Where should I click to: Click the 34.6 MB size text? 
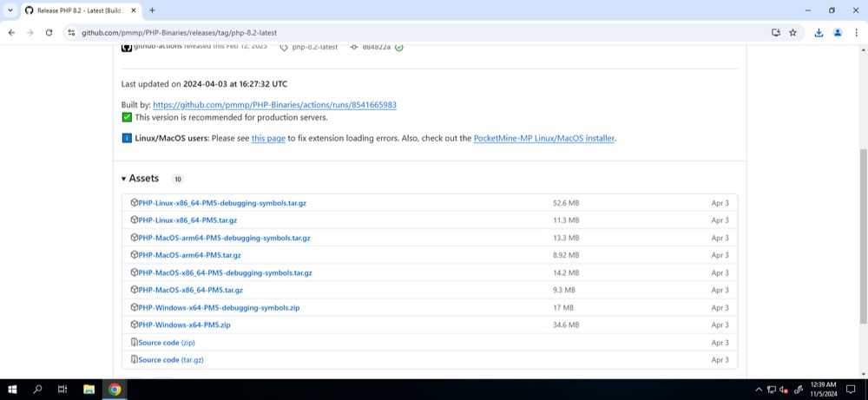pyautogui.click(x=566, y=325)
